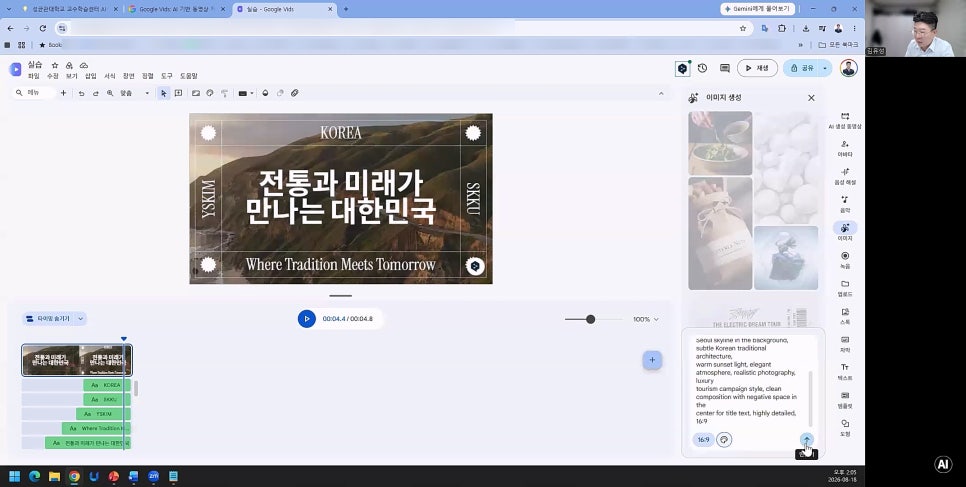Image resolution: width=966 pixels, height=487 pixels.
Task: Open the File (파일) menu
Action: coord(33,76)
